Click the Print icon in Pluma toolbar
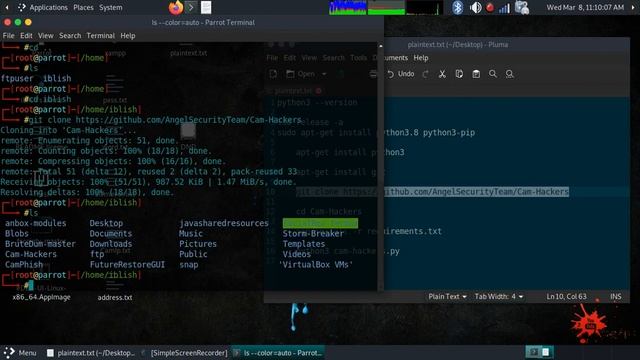 pyautogui.click(x=373, y=74)
